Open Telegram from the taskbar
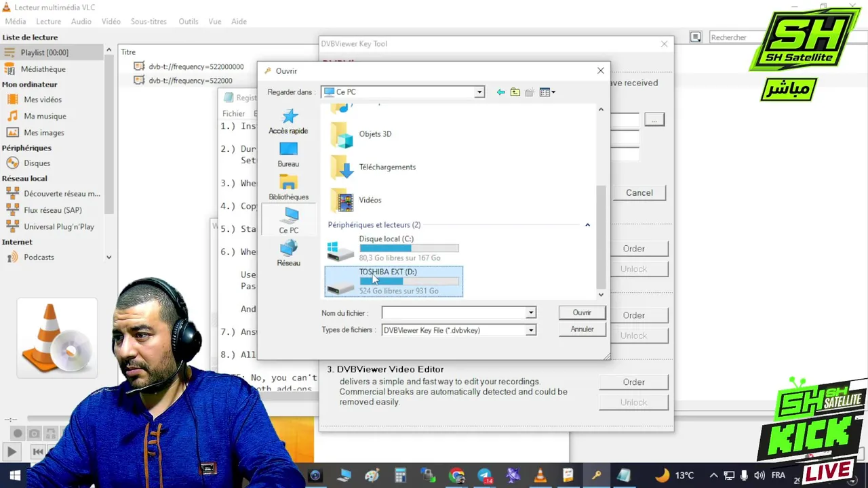868x488 pixels. [485, 475]
